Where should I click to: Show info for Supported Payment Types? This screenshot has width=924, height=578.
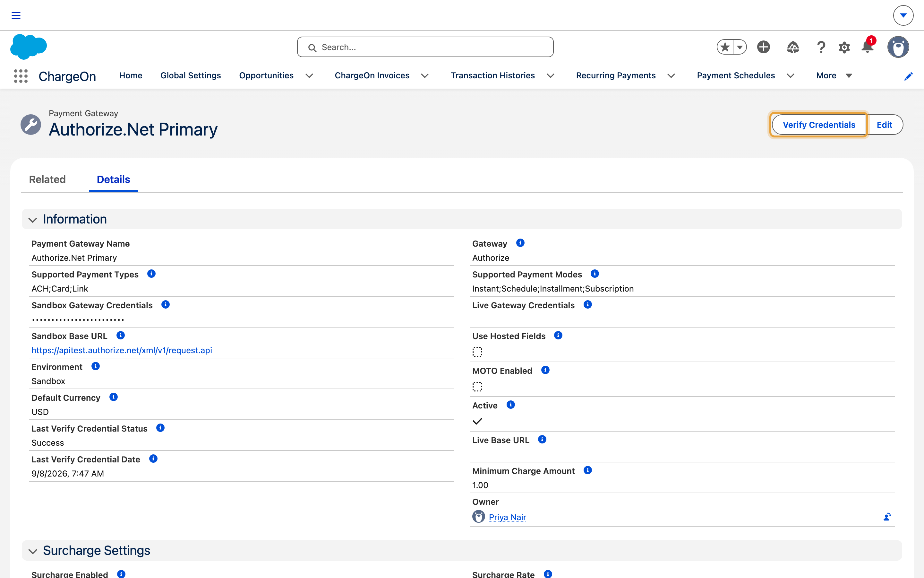(x=151, y=274)
